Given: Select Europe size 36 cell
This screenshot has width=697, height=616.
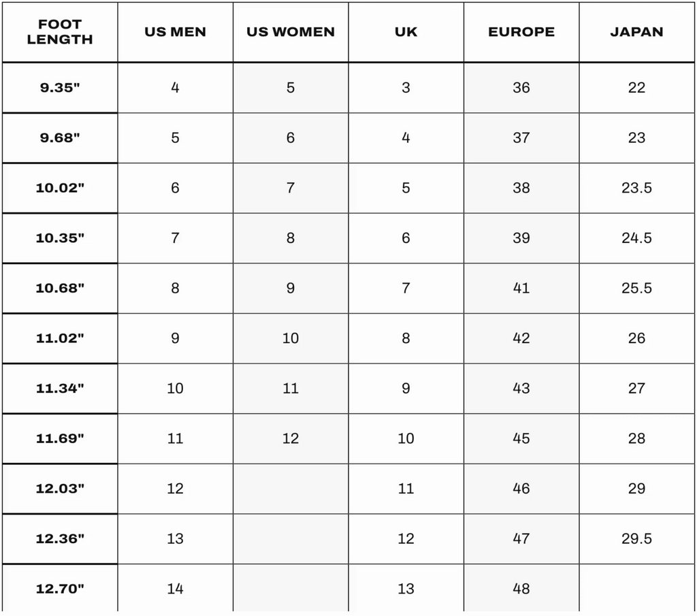Looking at the screenshot, I should coord(521,88).
